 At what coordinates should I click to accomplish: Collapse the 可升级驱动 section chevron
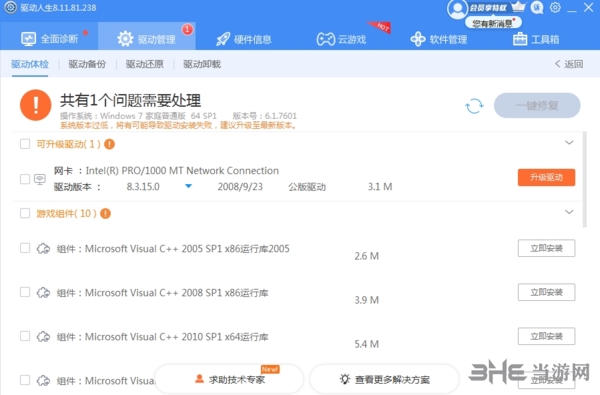coord(569,143)
